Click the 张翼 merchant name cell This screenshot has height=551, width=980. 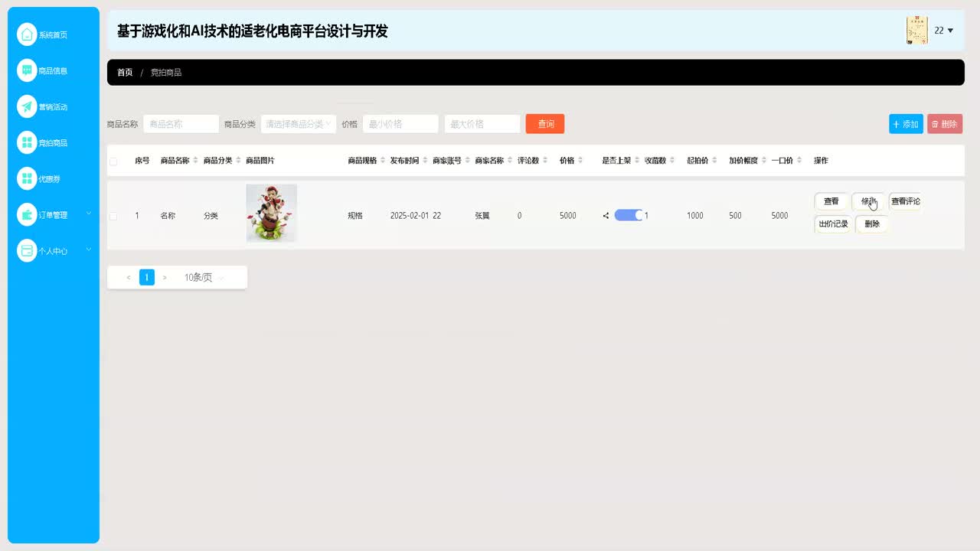coord(482,216)
